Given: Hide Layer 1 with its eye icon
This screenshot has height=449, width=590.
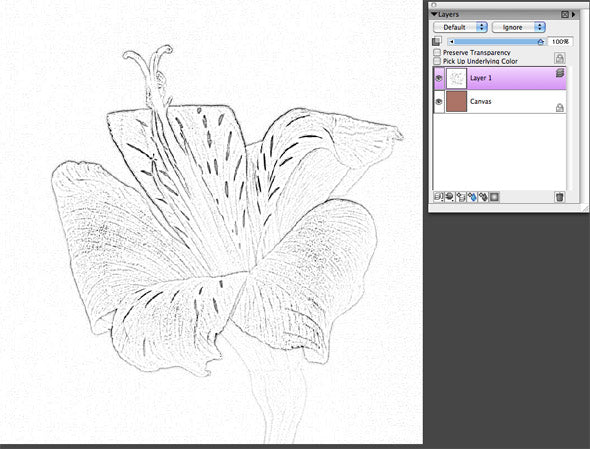Looking at the screenshot, I should click(439, 78).
